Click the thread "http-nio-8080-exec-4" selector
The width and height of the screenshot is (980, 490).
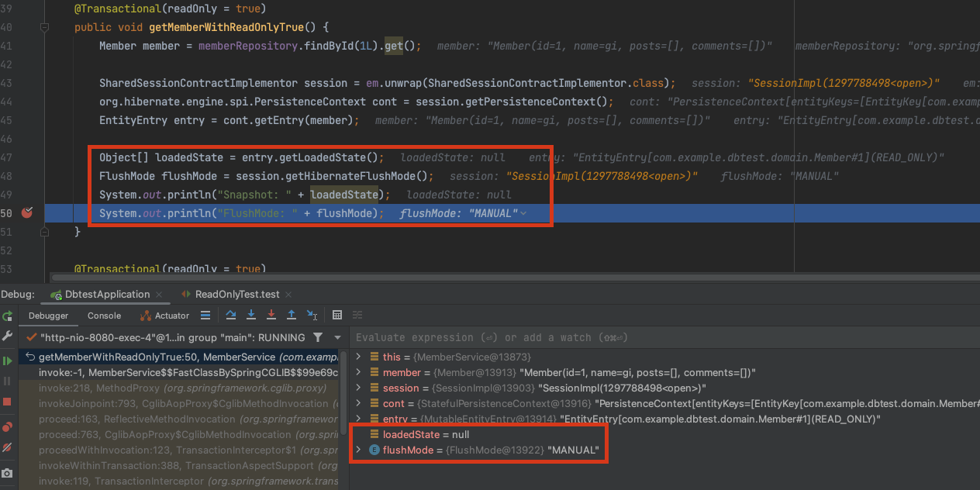coord(165,338)
